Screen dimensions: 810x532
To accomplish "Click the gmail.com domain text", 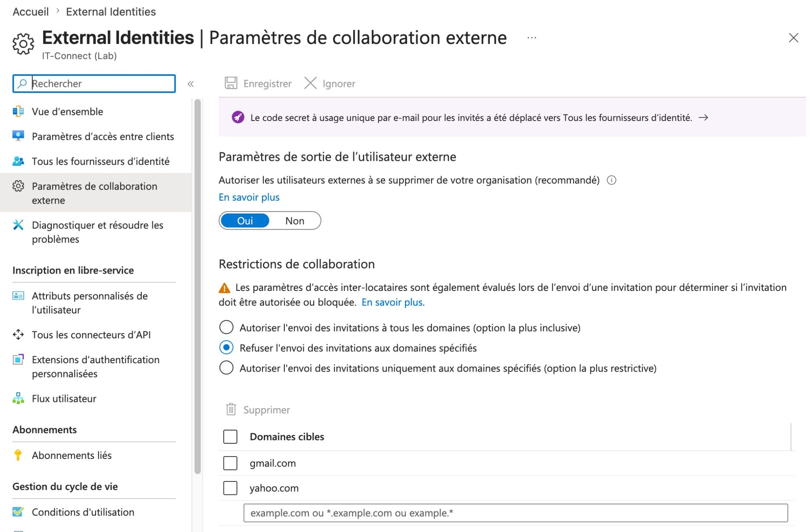I will click(273, 463).
